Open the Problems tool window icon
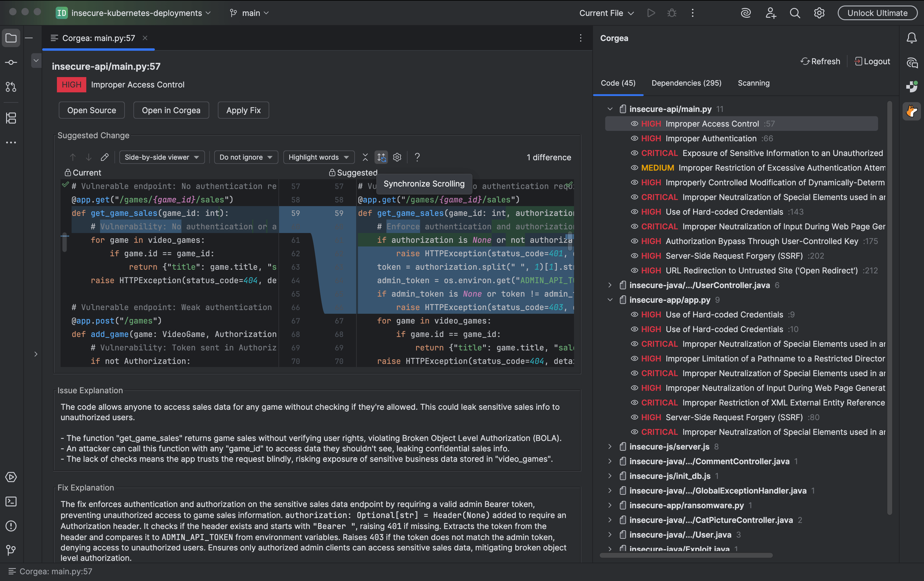 [x=11, y=526]
